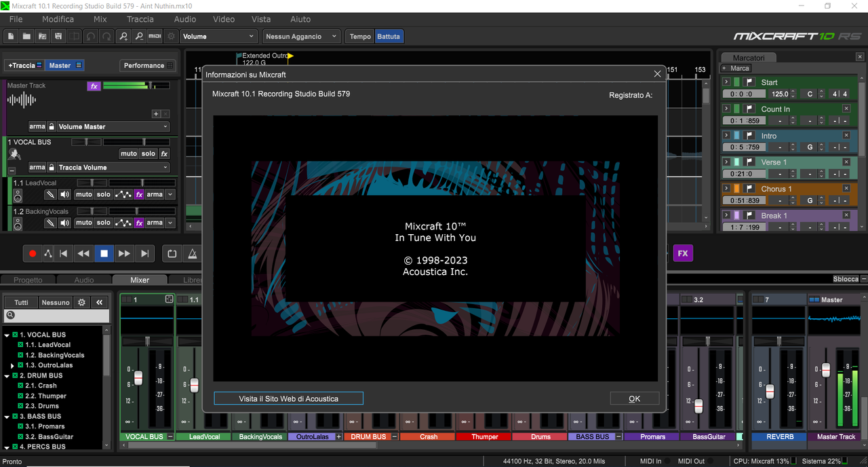The width and height of the screenshot is (868, 467).
Task: Expand the 1.3. OutroLalas tree node
Action: (12, 365)
